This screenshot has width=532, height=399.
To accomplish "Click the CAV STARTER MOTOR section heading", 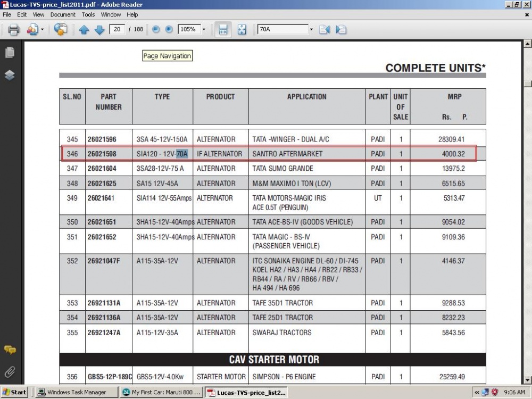I will click(x=274, y=359).
